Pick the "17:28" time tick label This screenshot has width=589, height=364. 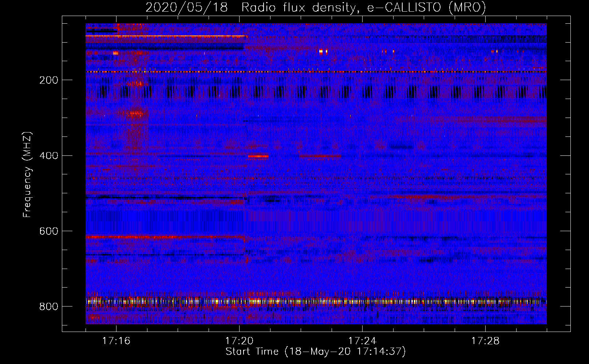pyautogui.click(x=485, y=341)
